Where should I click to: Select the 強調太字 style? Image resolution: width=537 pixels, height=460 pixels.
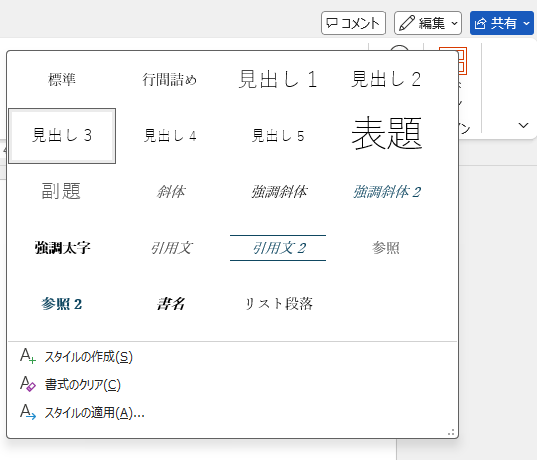(62, 248)
